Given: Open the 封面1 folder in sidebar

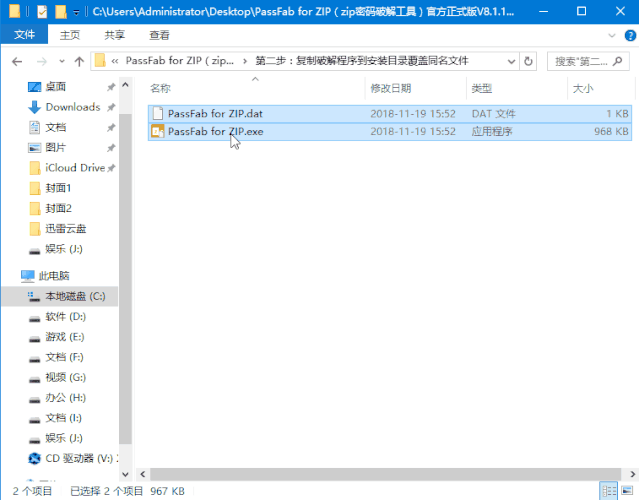Looking at the screenshot, I should tap(58, 188).
